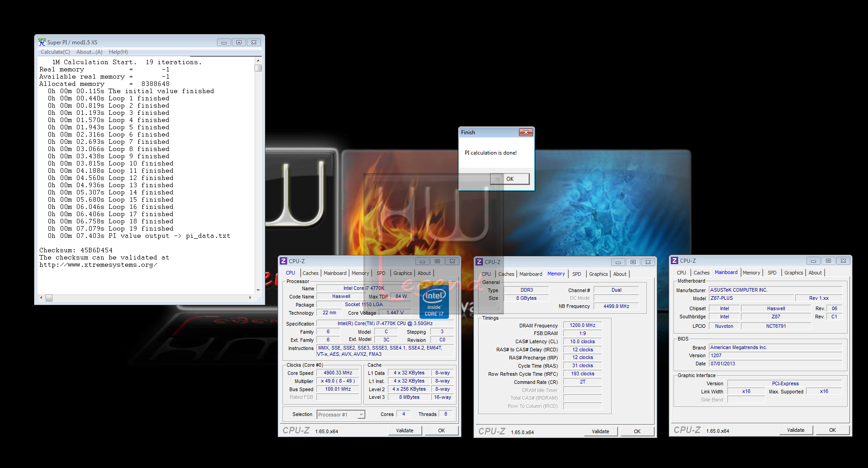This screenshot has width=868, height=468.
Task: Open Processor #1 selection dropdown
Action: click(341, 415)
